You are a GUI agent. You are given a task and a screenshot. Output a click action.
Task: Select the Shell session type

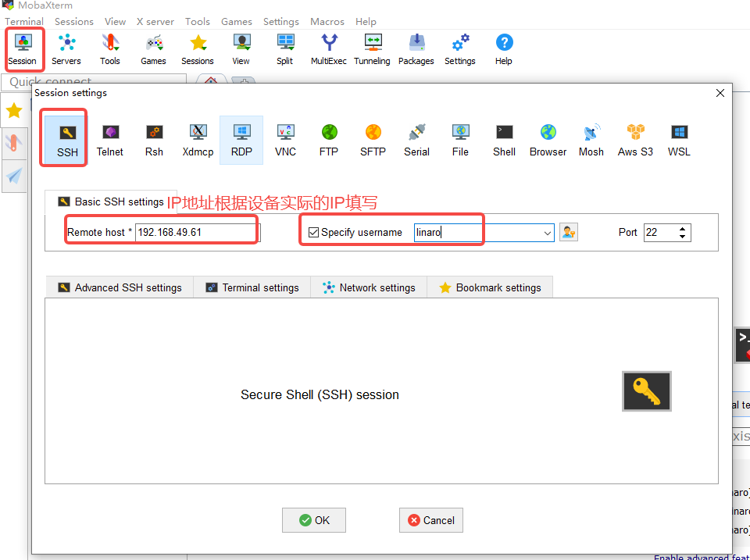click(504, 140)
